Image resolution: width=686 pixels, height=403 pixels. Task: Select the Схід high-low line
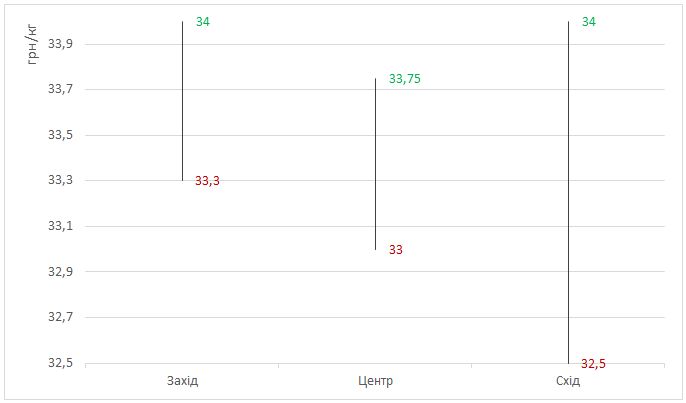click(568, 192)
